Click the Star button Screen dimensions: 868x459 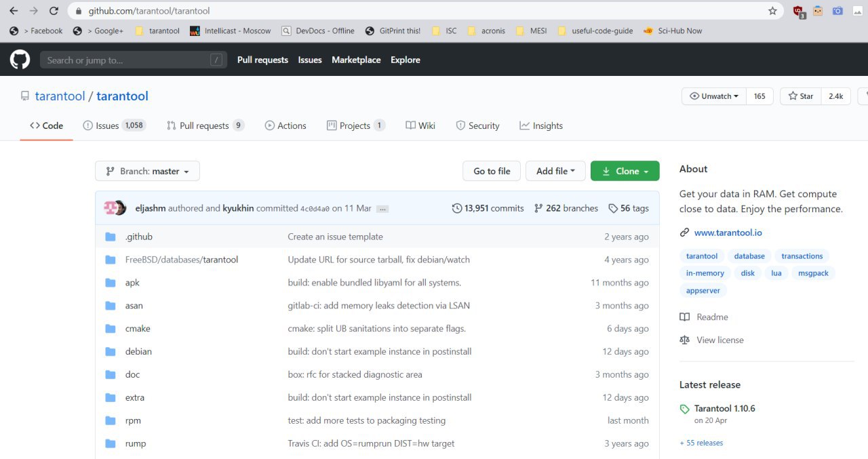[x=800, y=96]
